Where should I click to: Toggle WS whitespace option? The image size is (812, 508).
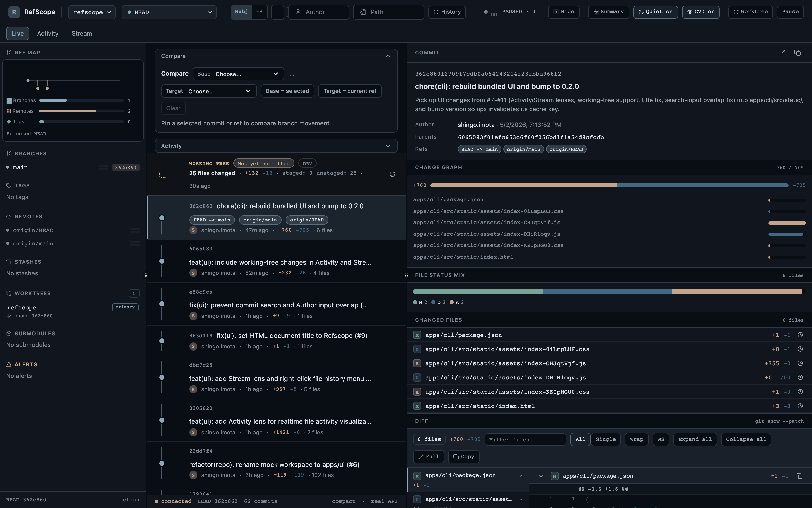(661, 439)
